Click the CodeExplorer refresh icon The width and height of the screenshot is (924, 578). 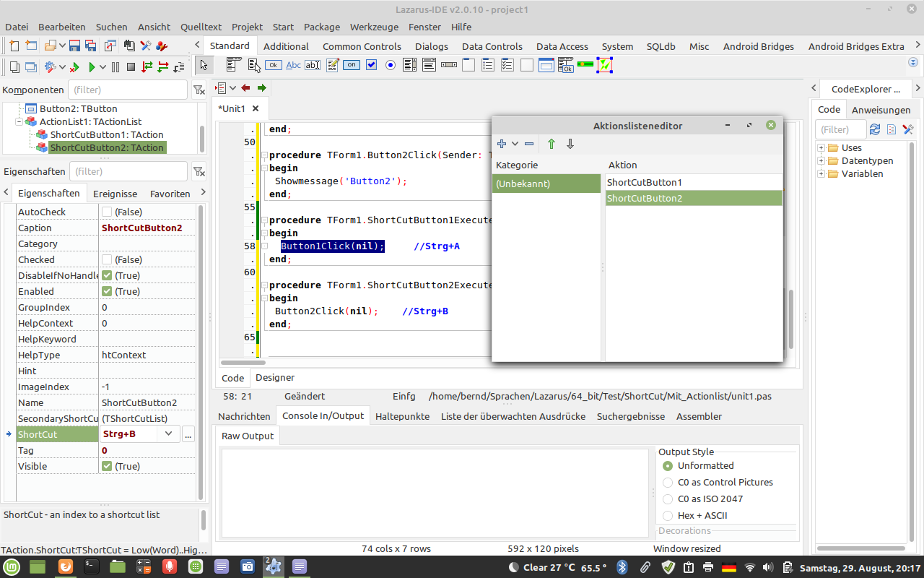[875, 129]
